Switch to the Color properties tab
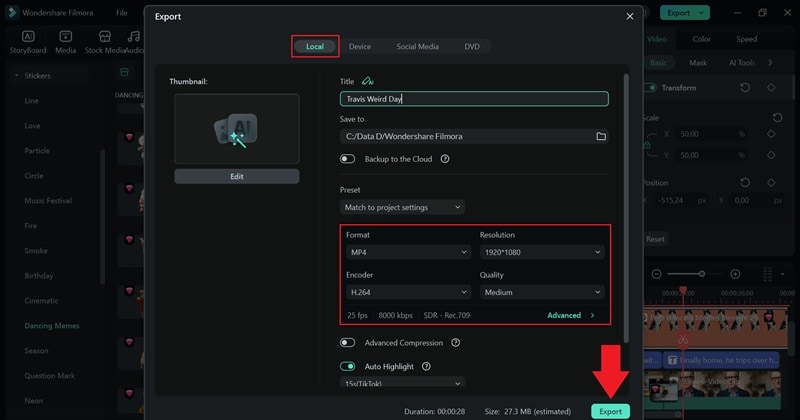The width and height of the screenshot is (800, 420). (x=701, y=39)
